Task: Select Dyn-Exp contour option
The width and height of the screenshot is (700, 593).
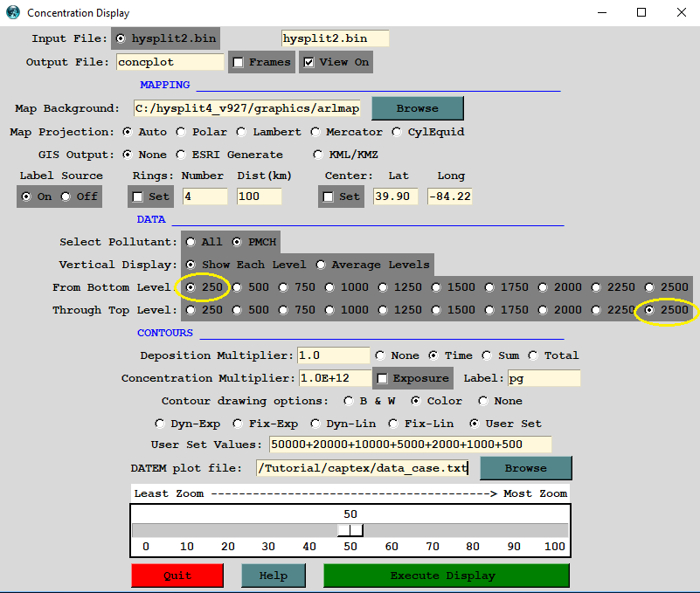Action: [x=160, y=424]
